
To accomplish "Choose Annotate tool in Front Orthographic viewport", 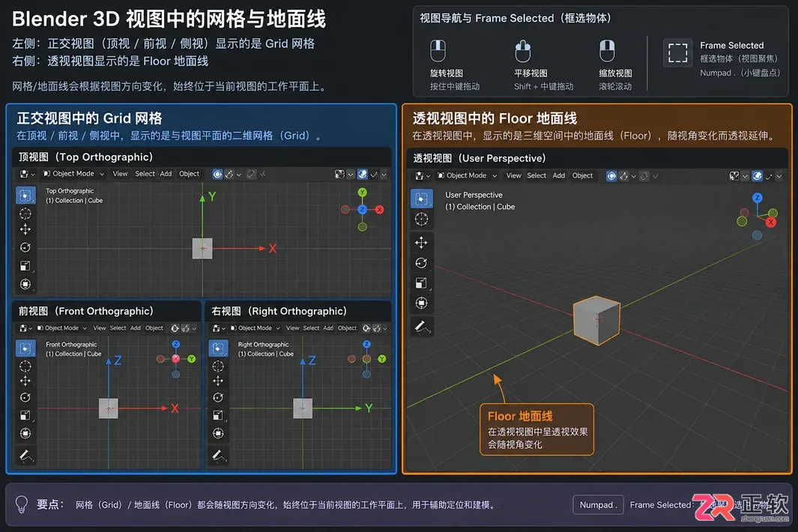I will coord(26,455).
